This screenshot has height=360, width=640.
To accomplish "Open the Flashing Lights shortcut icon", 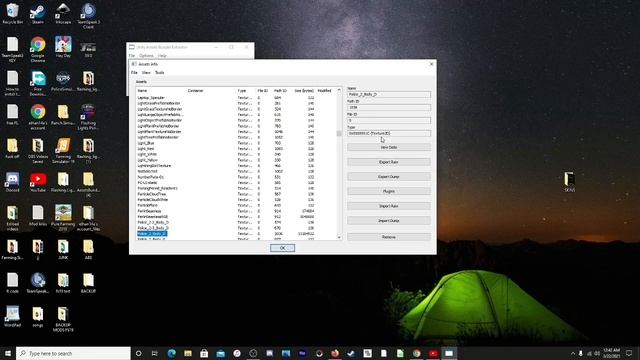I will pyautogui.click(x=88, y=117).
